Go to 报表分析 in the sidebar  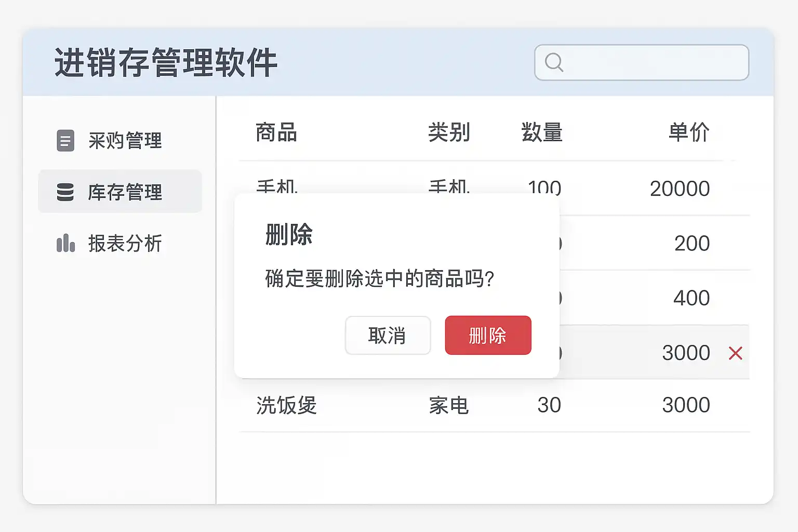click(x=125, y=243)
